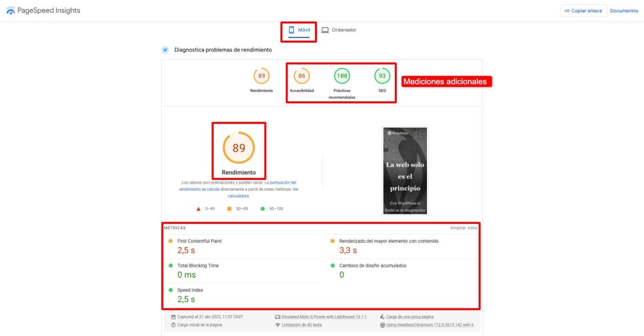Open 'Limitación de 4G lenta' link
Screen dimensions: 644x336
click(301, 325)
